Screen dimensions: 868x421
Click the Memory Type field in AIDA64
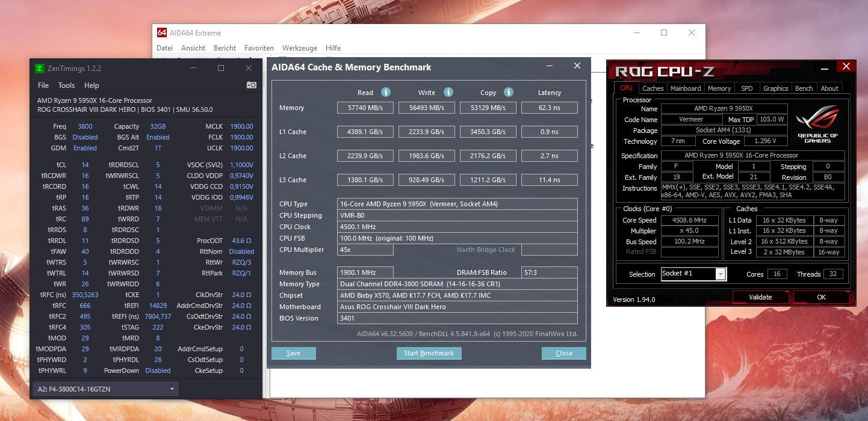pyautogui.click(x=457, y=284)
